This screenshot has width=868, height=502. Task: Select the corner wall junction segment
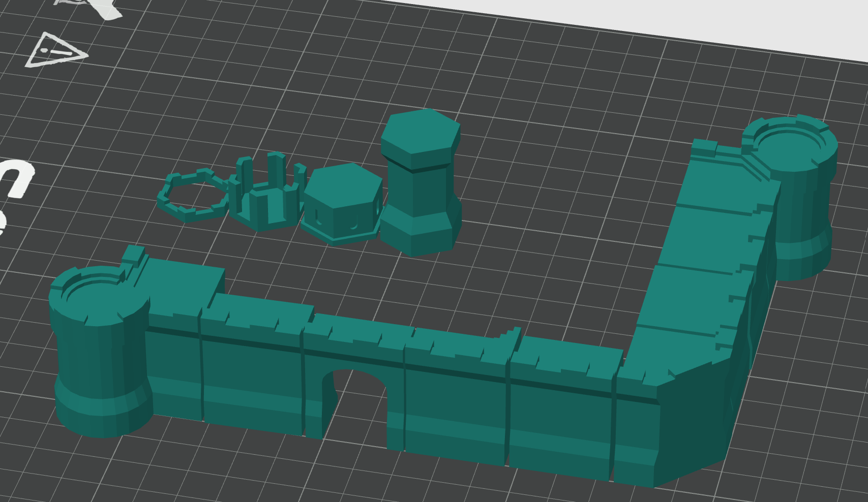(x=661, y=406)
